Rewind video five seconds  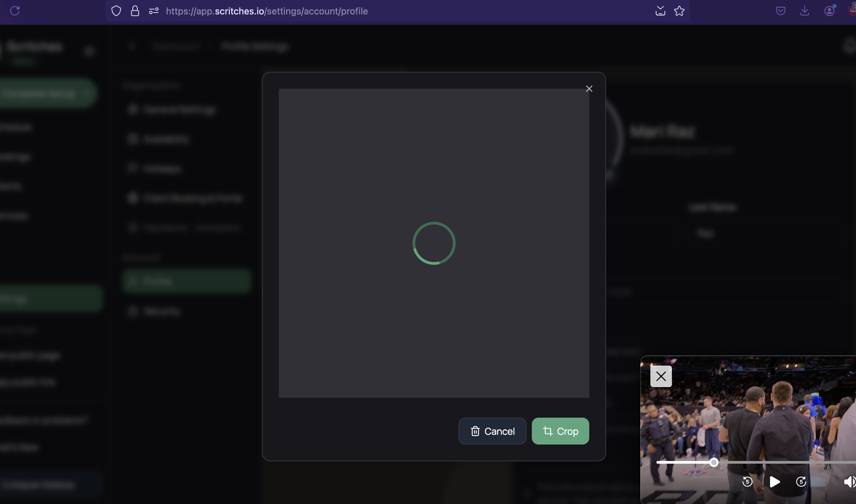point(747,481)
